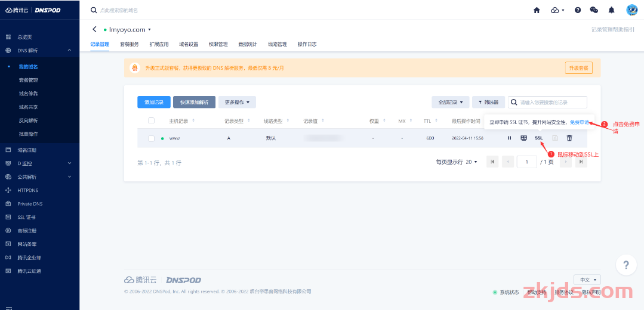
Task: Click the 免费申请 link in the SSL tooltip
Action: coord(579,122)
